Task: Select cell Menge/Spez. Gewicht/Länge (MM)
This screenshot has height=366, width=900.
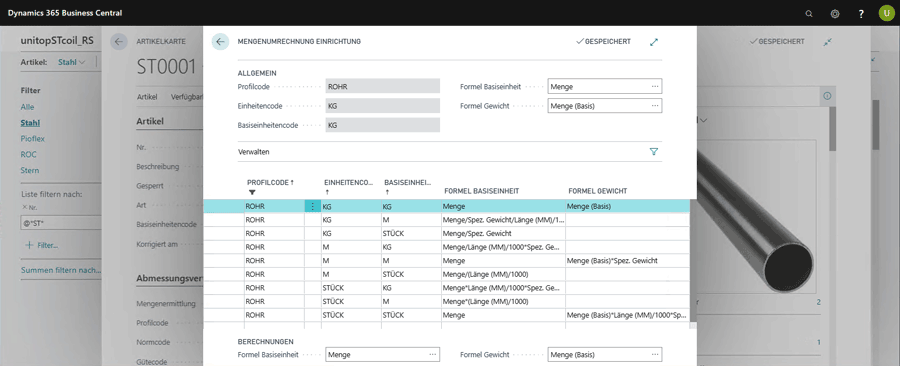Action: pos(503,220)
